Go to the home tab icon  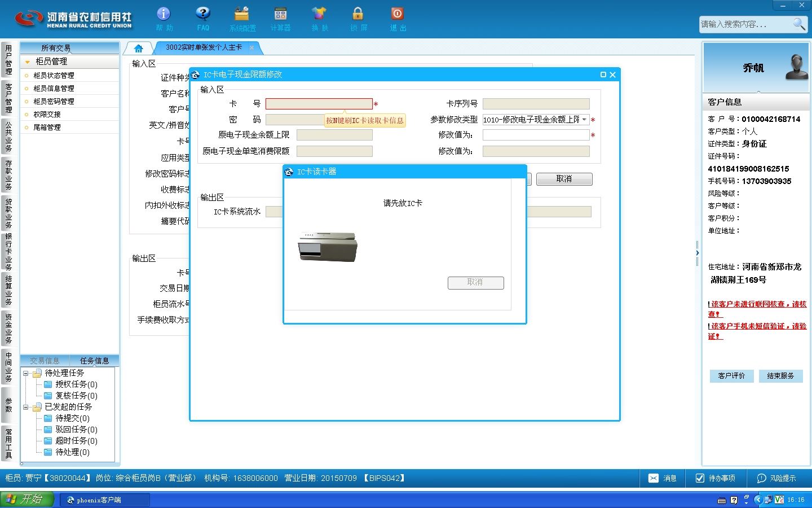[x=139, y=48]
